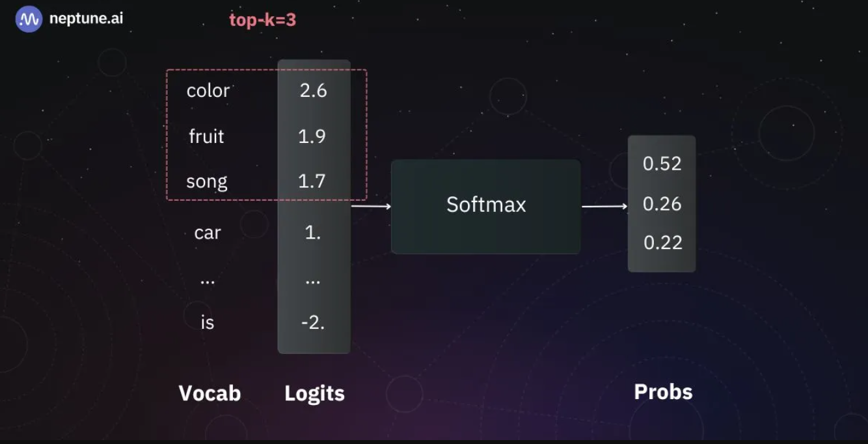Select the word fruit in vocab
Image resolution: width=868 pixels, height=444 pixels.
click(x=206, y=137)
